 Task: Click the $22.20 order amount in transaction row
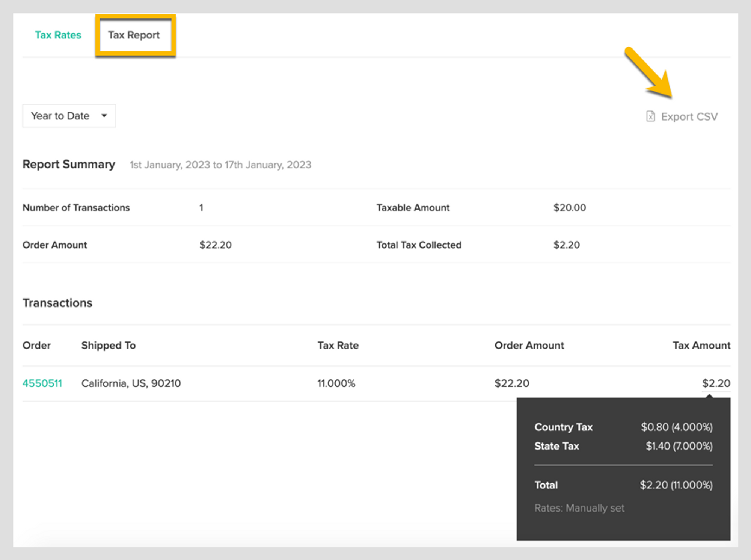tap(511, 383)
